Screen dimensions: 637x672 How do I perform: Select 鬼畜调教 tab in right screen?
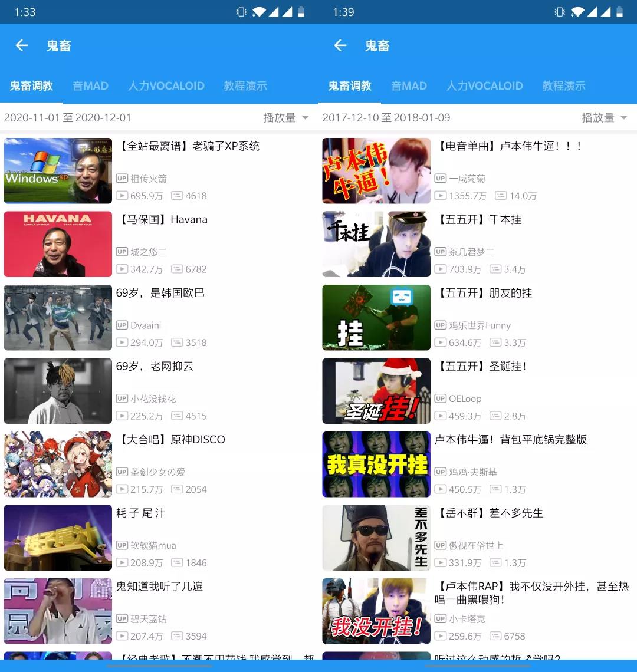click(x=350, y=85)
